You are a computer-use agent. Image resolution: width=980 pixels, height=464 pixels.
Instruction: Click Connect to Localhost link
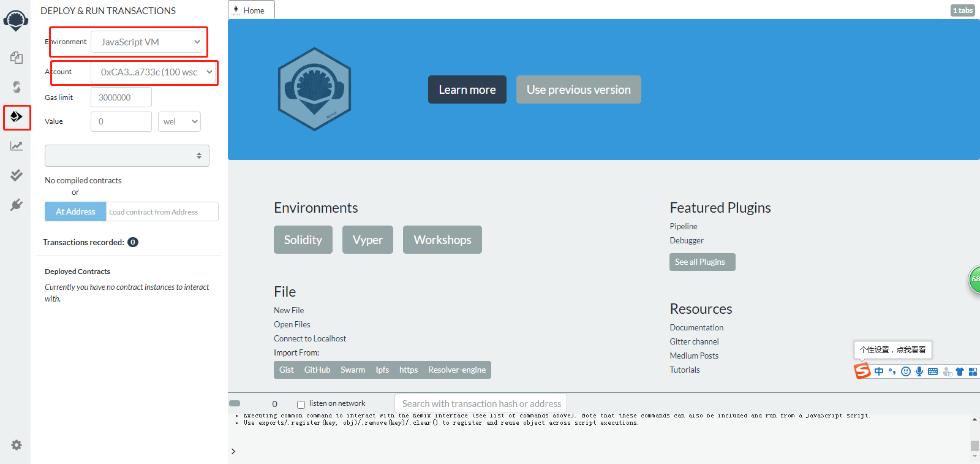tap(310, 338)
